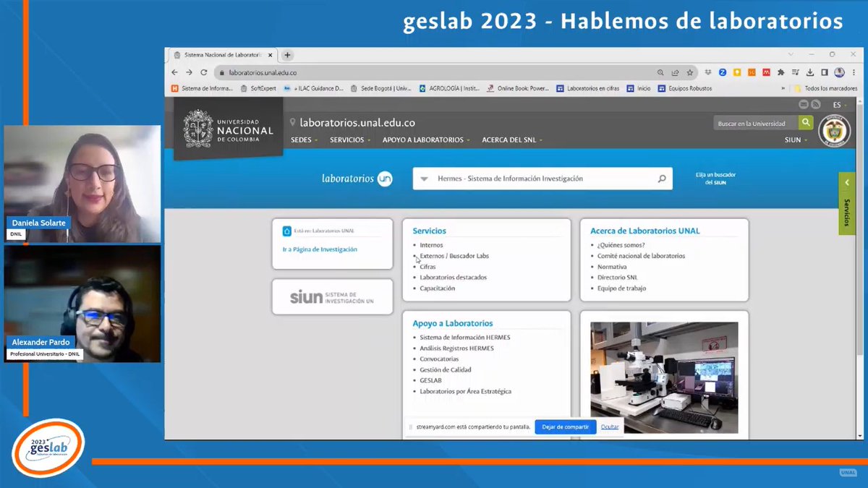
Task: Open the Equipos Robustos bookmark
Action: (x=684, y=88)
